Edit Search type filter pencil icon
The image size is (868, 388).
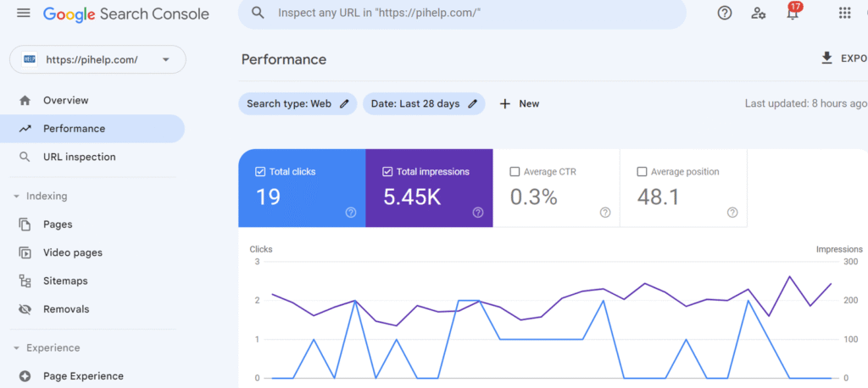(x=344, y=103)
